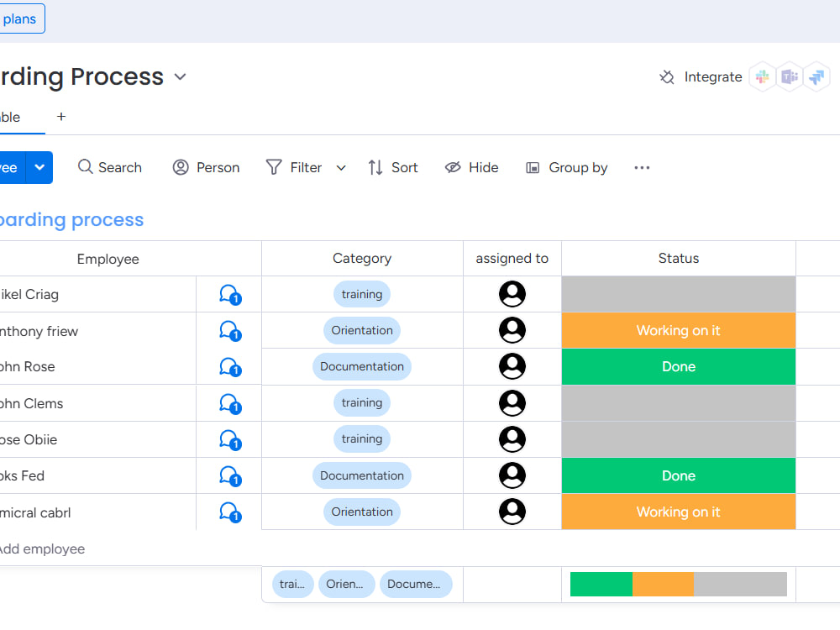This screenshot has height=630, width=840.
Task: Click the Docume... summary tag
Action: coord(416,584)
